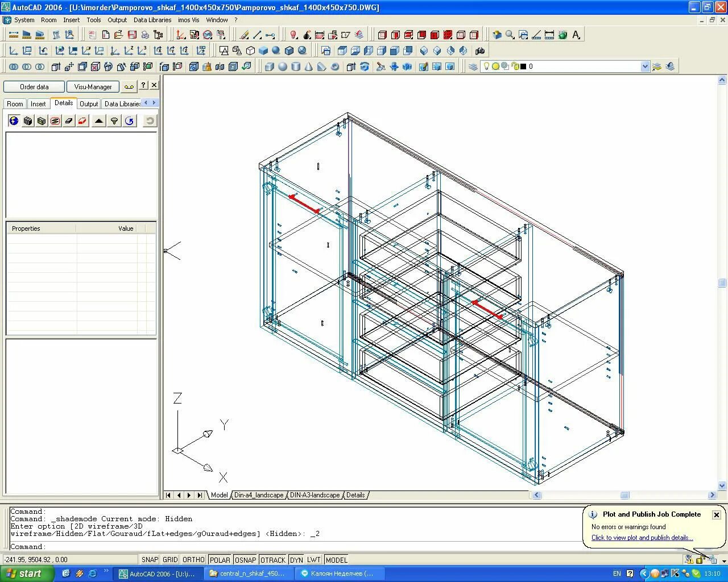Go to last layout tab arrow
728x582 pixels.
click(x=199, y=495)
